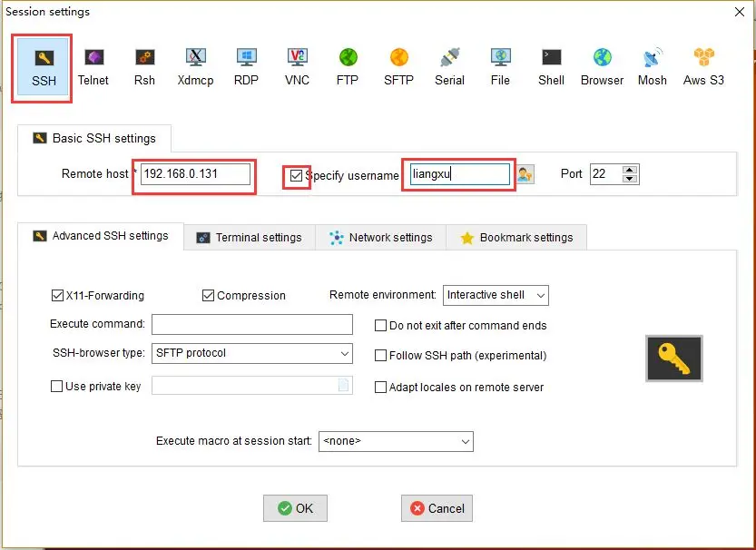
Task: Open the user credentials manager icon
Action: click(x=525, y=174)
